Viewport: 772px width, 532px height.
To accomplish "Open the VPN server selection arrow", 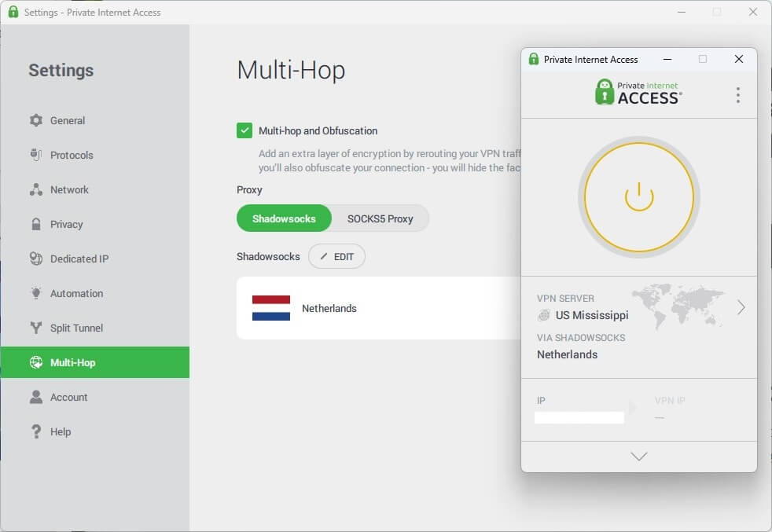I will (x=740, y=308).
